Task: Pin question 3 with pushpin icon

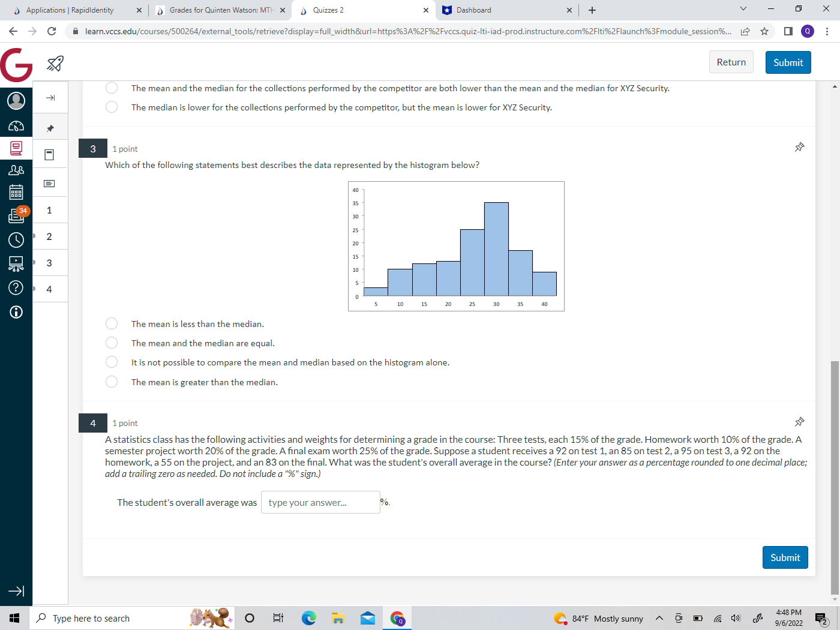Action: coord(799,147)
